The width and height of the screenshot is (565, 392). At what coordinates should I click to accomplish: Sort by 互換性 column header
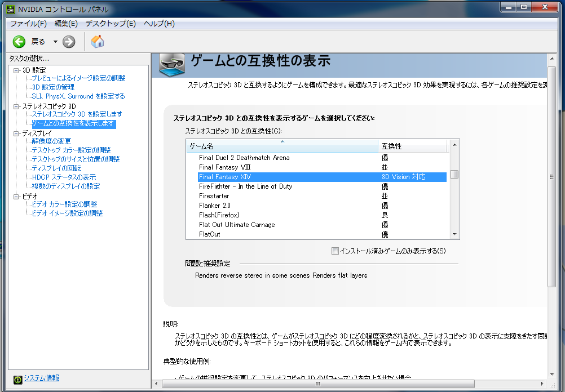412,146
